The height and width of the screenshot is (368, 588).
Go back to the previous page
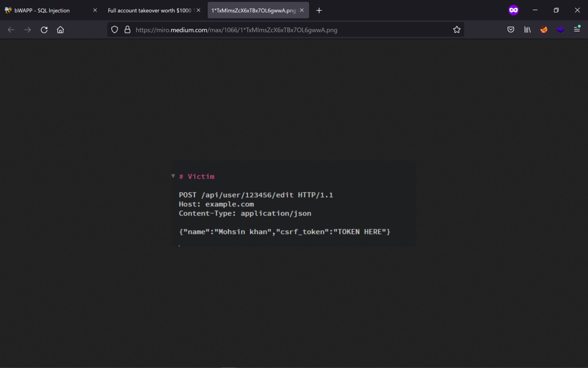pos(11,30)
